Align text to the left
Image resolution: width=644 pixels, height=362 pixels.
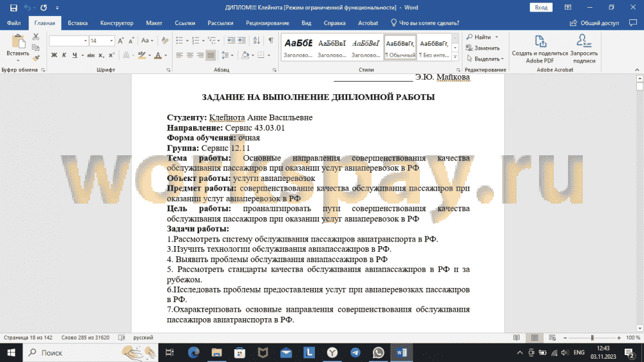tap(179, 55)
